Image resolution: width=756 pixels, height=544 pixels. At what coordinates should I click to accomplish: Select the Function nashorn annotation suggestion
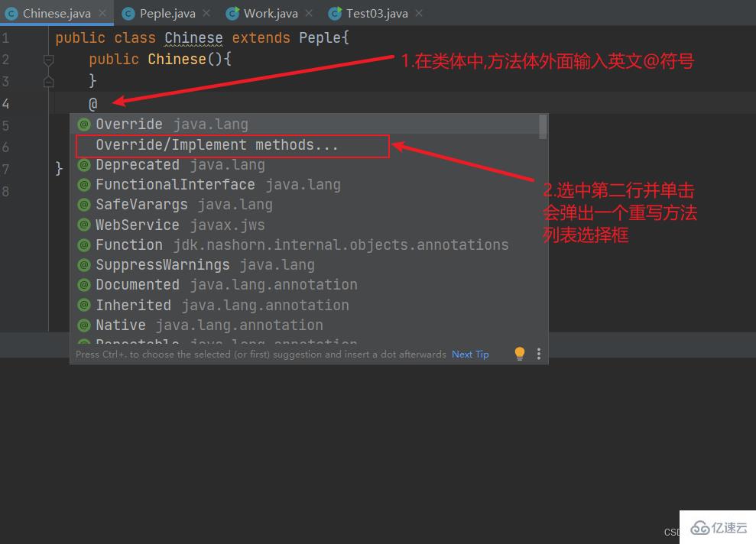point(305,244)
